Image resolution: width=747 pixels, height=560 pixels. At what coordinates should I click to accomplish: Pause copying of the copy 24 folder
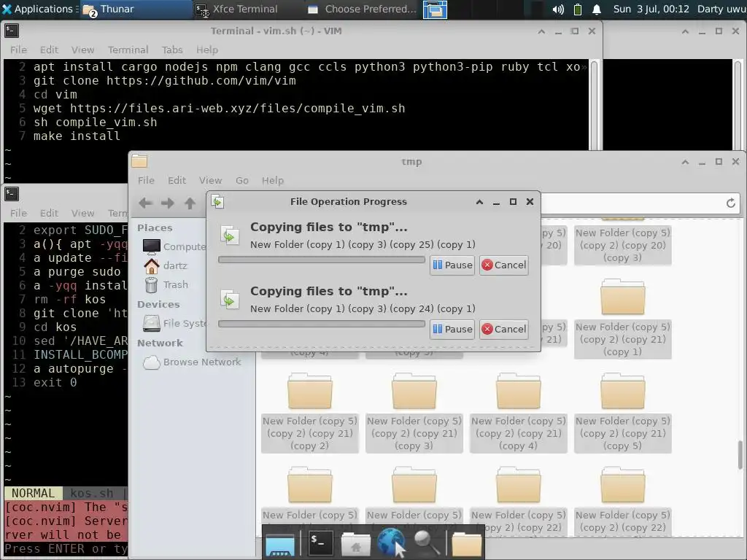(452, 329)
